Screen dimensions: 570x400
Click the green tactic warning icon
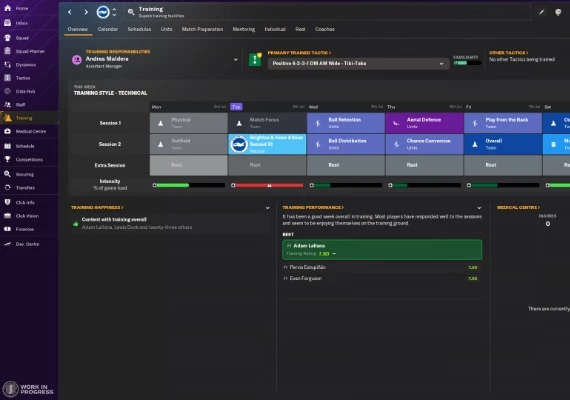255,59
